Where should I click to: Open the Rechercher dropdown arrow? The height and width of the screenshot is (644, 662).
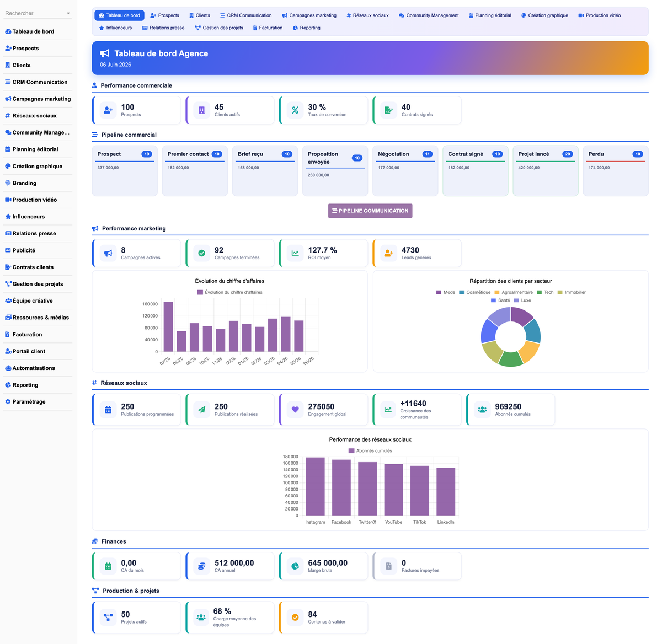coord(68,13)
